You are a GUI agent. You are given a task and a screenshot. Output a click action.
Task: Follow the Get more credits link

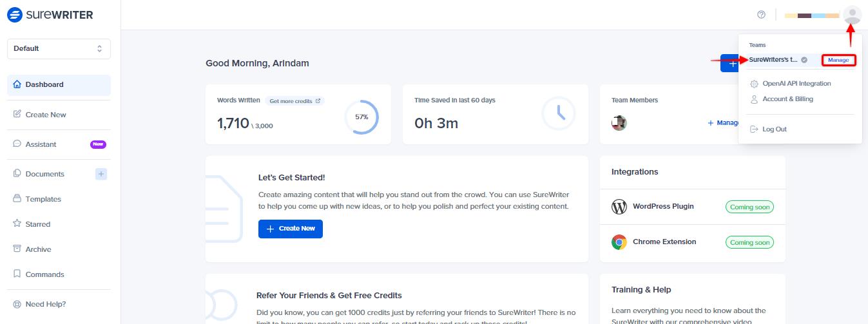pyautogui.click(x=295, y=101)
